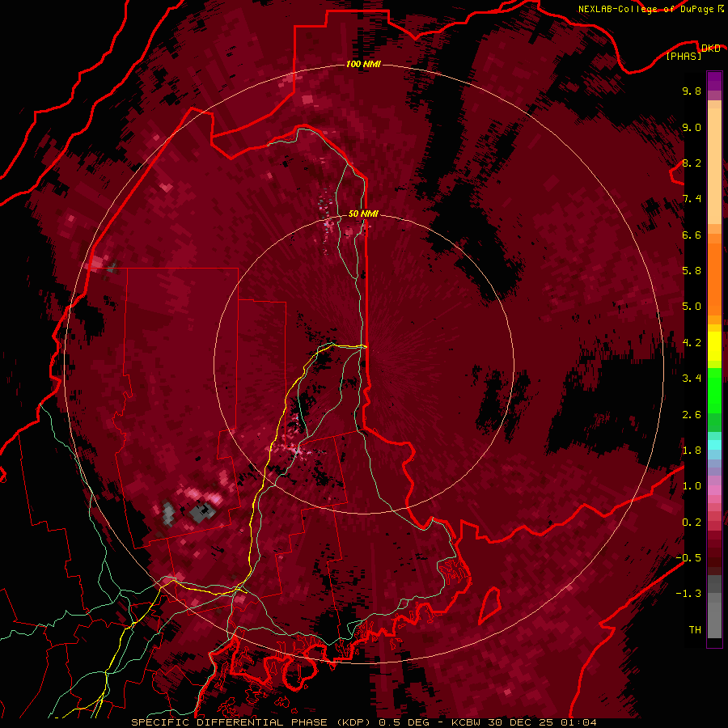728x728 pixels.
Task: Click the gray TH segment of color bar
Action: tap(714, 616)
